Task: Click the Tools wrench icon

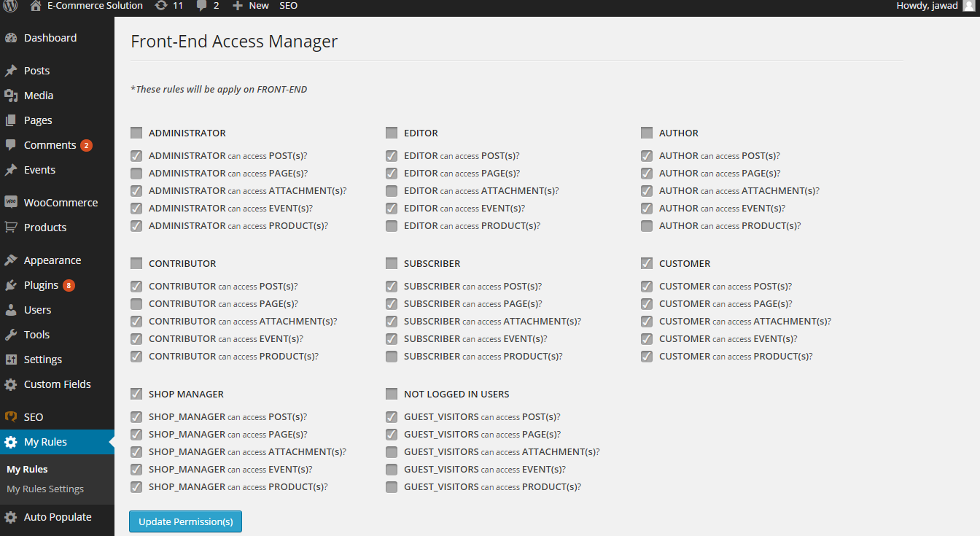Action: coord(11,335)
